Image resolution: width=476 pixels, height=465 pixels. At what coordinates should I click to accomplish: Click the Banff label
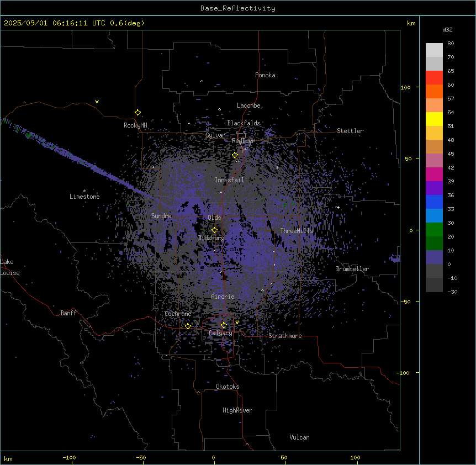pos(68,313)
